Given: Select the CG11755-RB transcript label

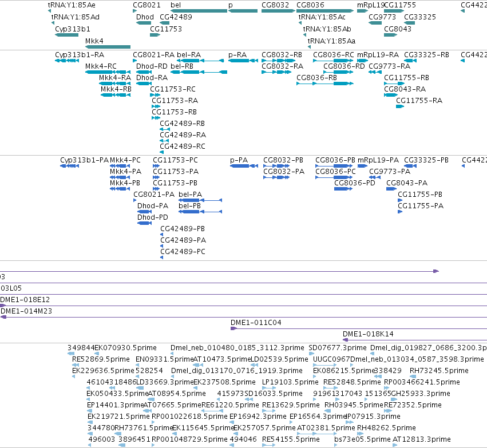Looking at the screenshot, I should click(406, 78).
